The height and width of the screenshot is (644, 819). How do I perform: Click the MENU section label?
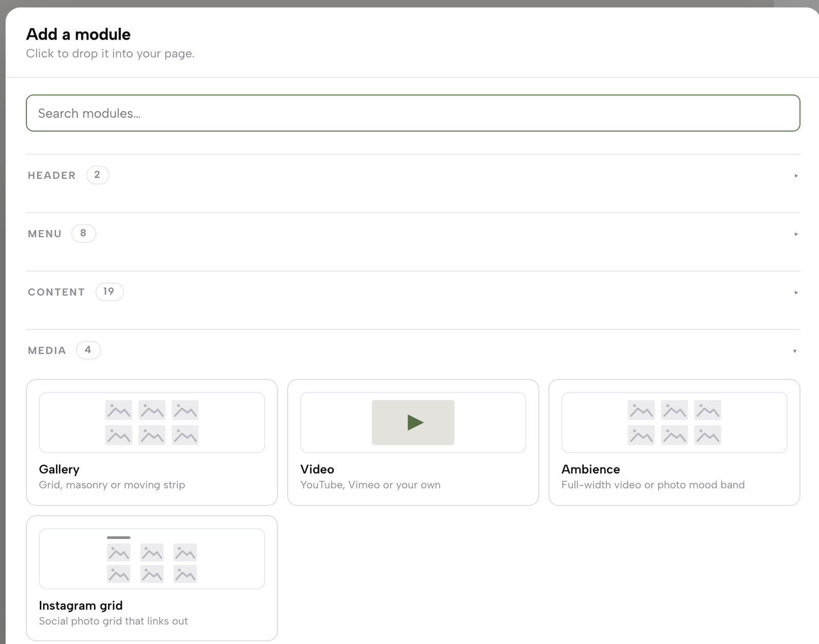(45, 234)
